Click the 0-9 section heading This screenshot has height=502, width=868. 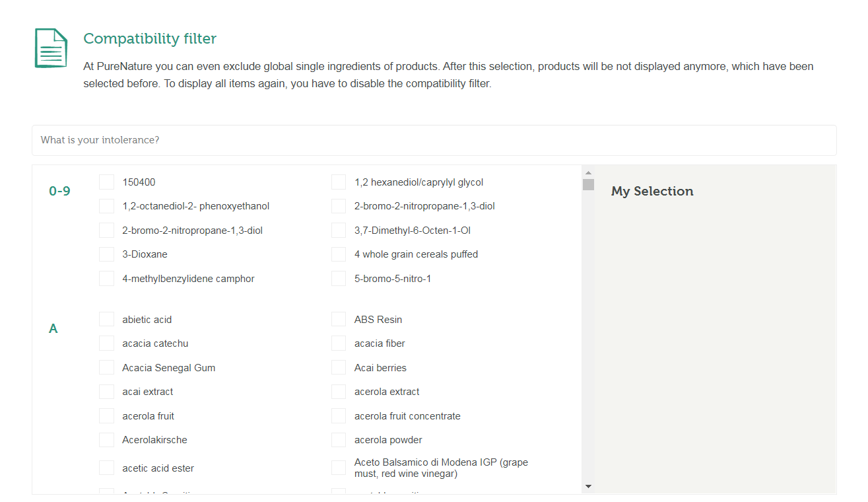pos(59,192)
